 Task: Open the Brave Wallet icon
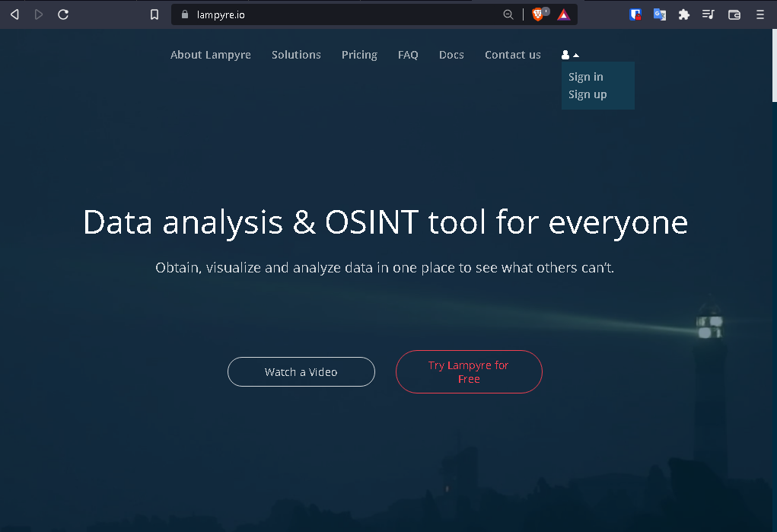point(734,14)
